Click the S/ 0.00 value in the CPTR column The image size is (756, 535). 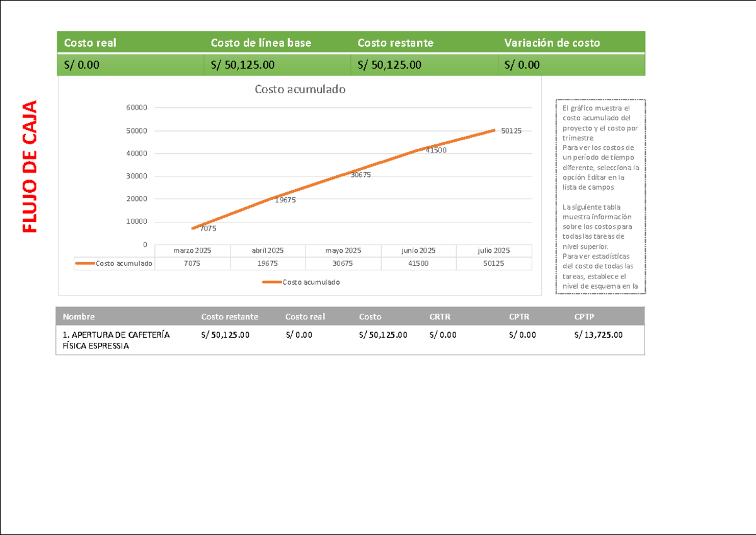coord(522,335)
